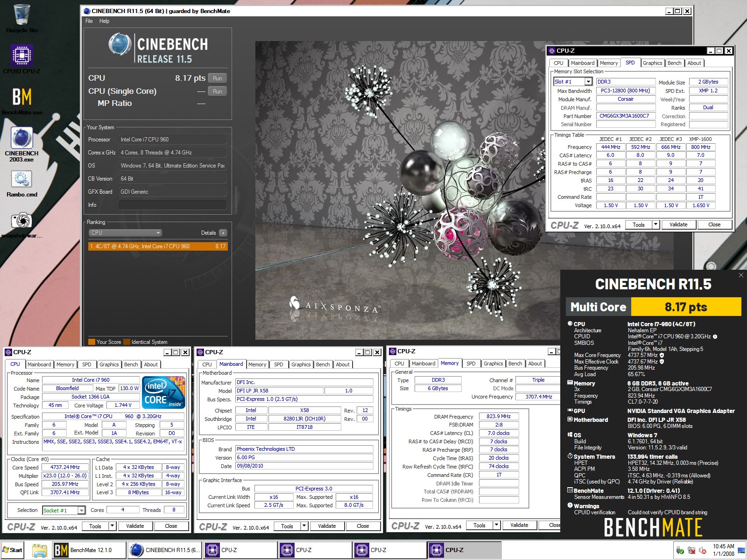The height and width of the screenshot is (560, 747).
Task: Run the CPU Single Core benchmark
Action: tap(218, 91)
